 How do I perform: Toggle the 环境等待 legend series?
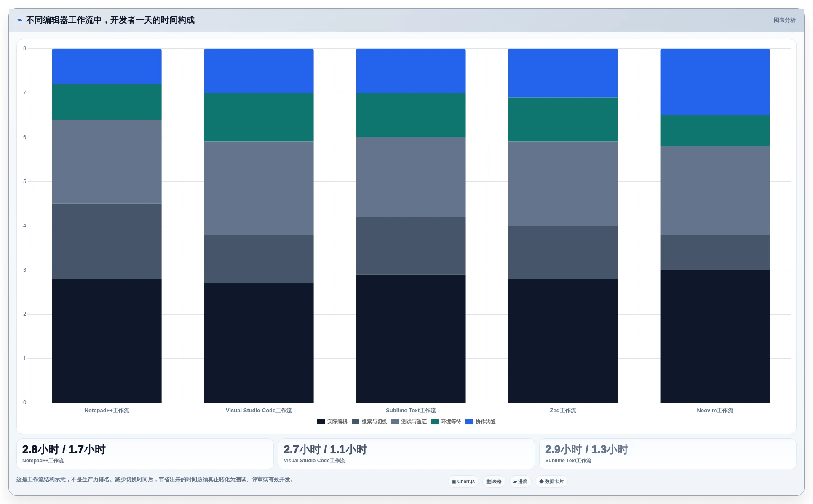[446, 422]
